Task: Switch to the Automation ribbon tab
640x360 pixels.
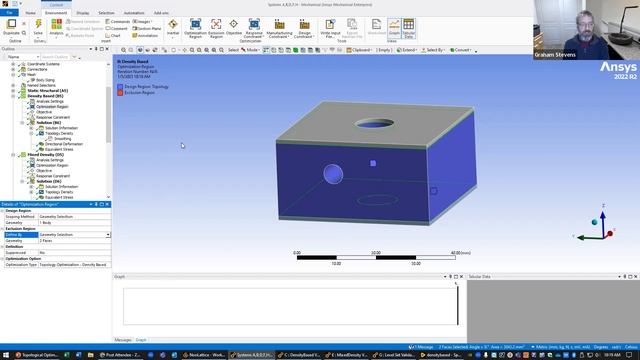Action: click(134, 13)
